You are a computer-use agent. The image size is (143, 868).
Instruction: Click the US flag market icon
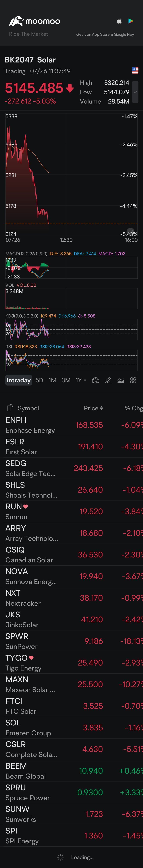pos(135,70)
